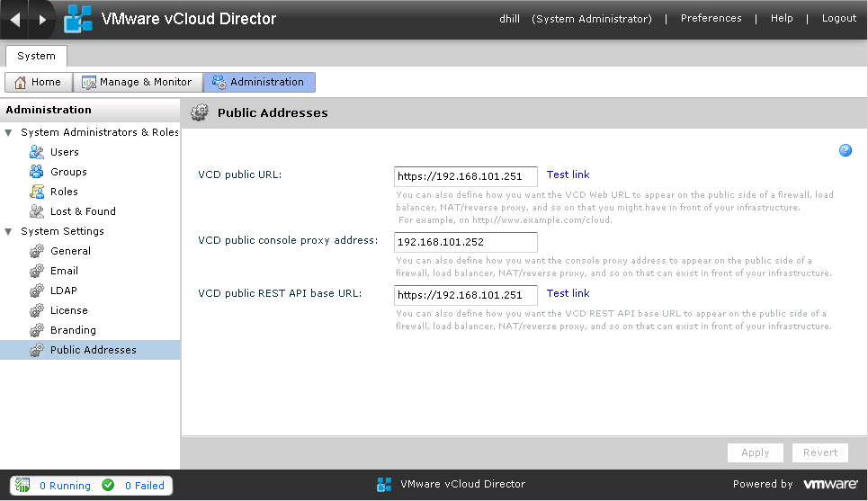Click the Administration panel heading
The width and height of the screenshot is (868, 501).
coord(49,110)
